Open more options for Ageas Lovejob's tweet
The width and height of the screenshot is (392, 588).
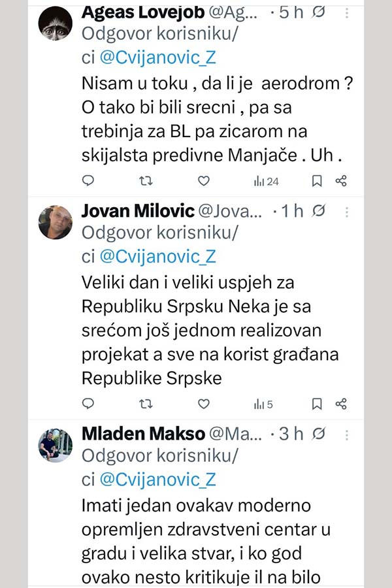click(x=346, y=13)
